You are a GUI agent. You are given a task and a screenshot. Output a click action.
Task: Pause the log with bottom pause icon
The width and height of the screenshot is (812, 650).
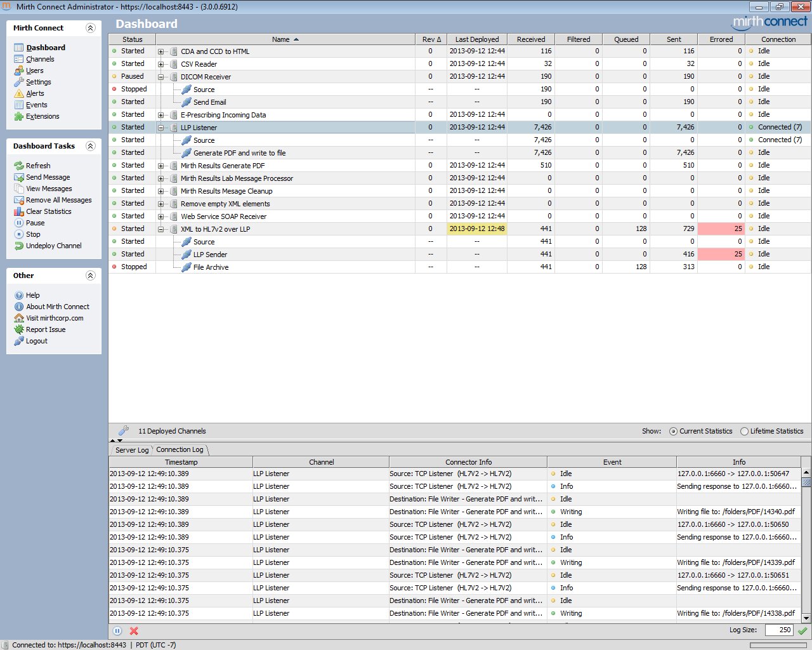[117, 631]
